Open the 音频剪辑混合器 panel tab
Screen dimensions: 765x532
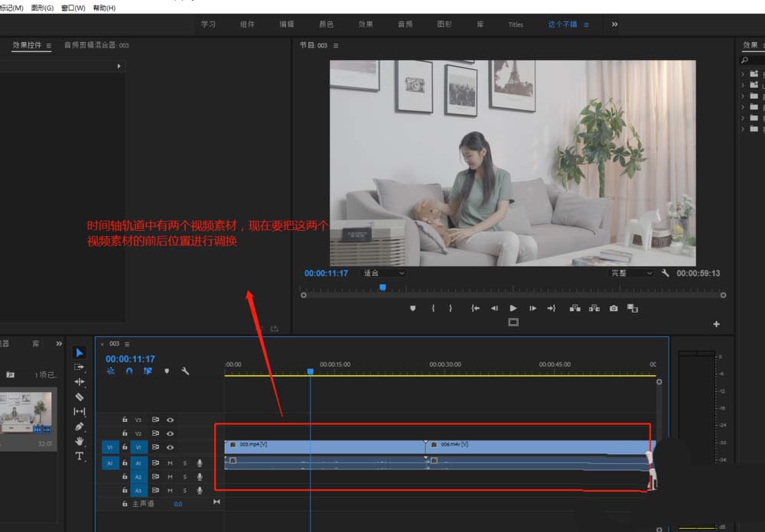pos(96,45)
